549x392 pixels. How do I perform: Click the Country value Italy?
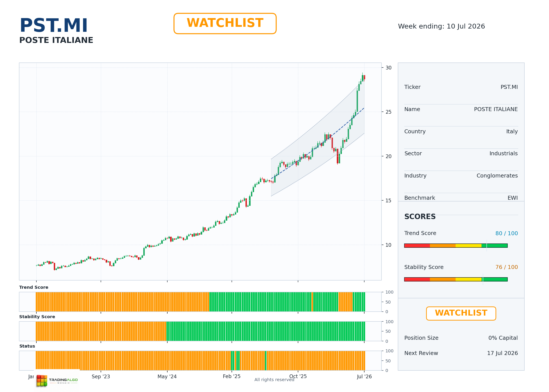click(x=512, y=132)
